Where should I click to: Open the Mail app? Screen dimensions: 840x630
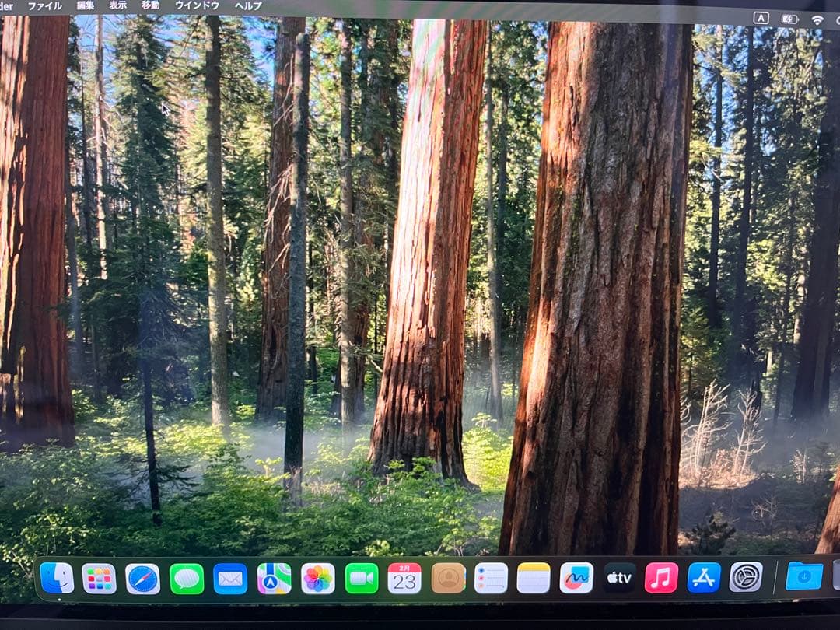[230, 579]
